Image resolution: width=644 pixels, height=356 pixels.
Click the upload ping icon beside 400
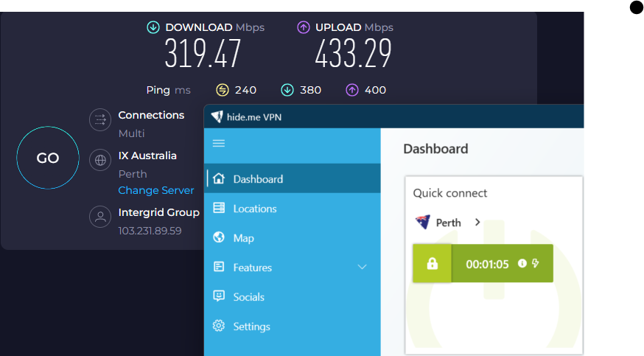point(352,90)
